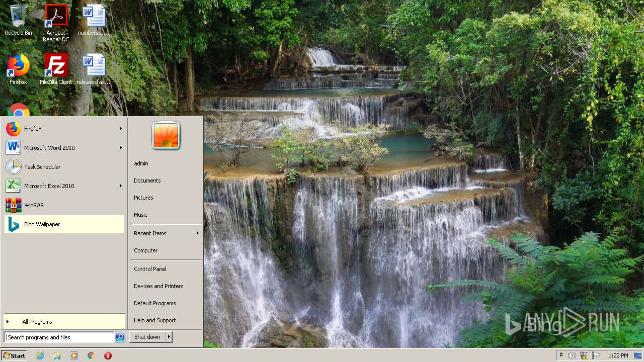Expand Microsoft Excel 2010 jump list arrow
This screenshot has width=644, height=362.
120,186
